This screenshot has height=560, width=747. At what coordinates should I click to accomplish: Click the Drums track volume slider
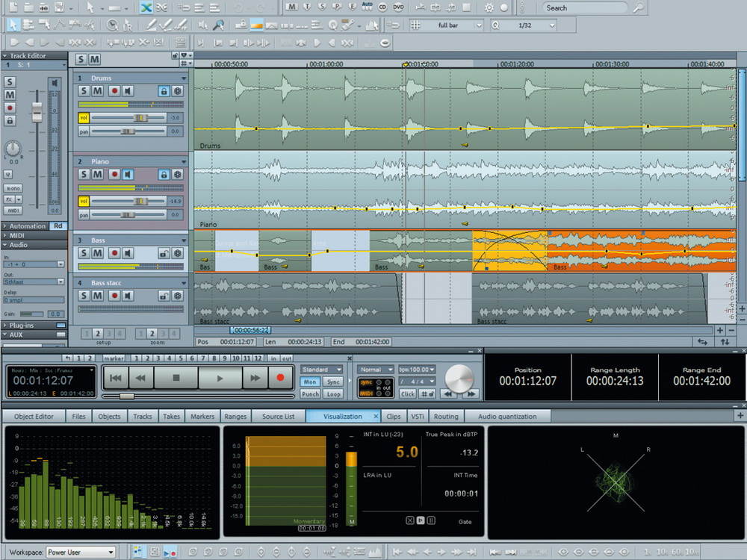(140, 118)
